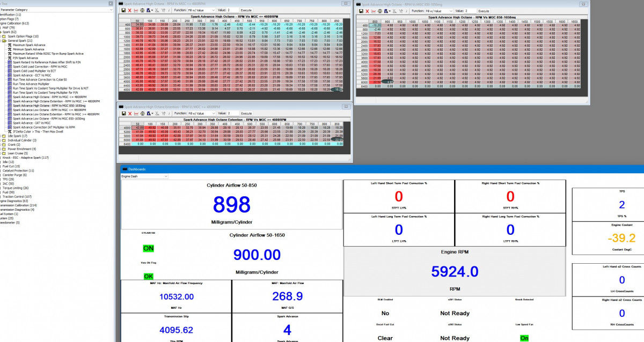Click the balance scale icon in the Extention >= 4800RPM toolbar

(x=142, y=113)
